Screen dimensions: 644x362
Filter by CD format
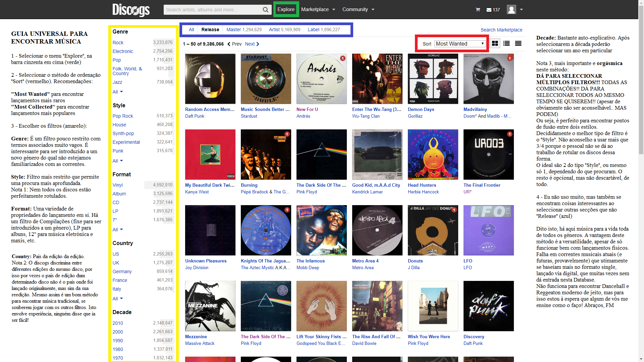point(116,202)
